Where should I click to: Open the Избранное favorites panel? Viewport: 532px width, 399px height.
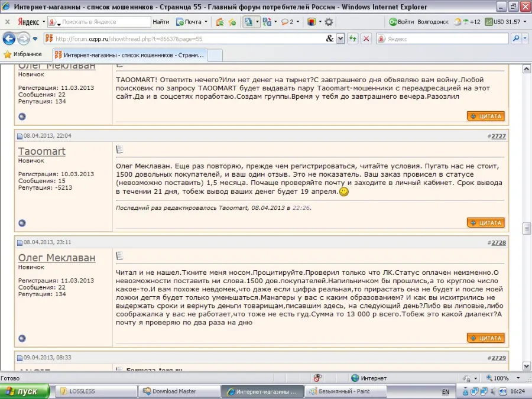point(22,54)
